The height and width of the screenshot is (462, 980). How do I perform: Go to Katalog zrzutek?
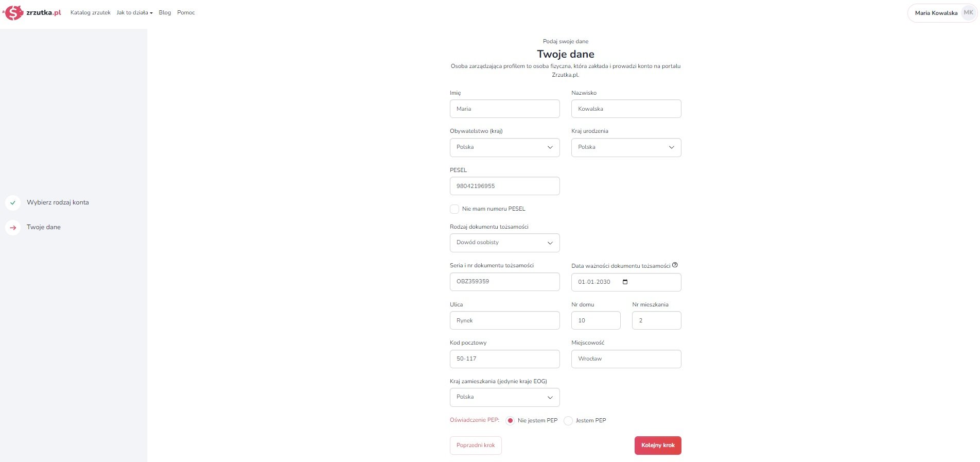[91, 12]
